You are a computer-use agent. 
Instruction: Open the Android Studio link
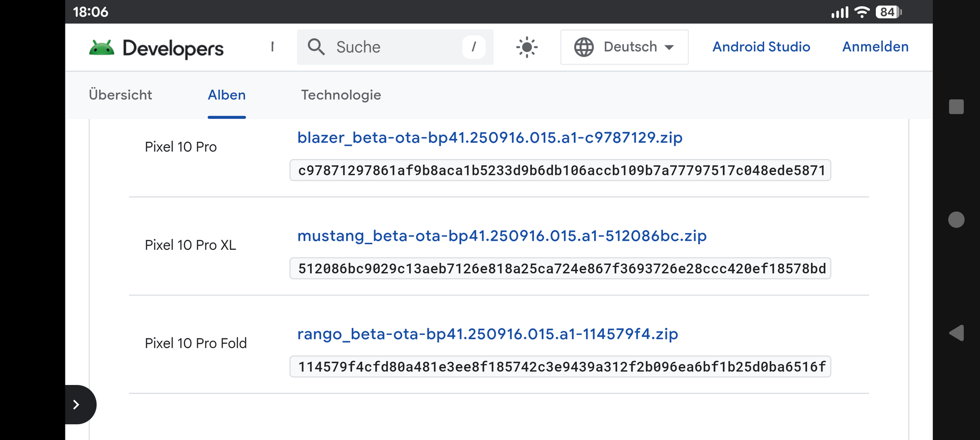pyautogui.click(x=761, y=47)
